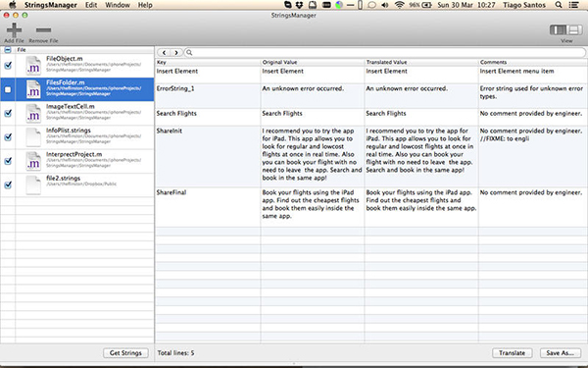Uncheck the InfoPlist.strings checkbox
The width and height of the screenshot is (588, 368).
[8, 137]
